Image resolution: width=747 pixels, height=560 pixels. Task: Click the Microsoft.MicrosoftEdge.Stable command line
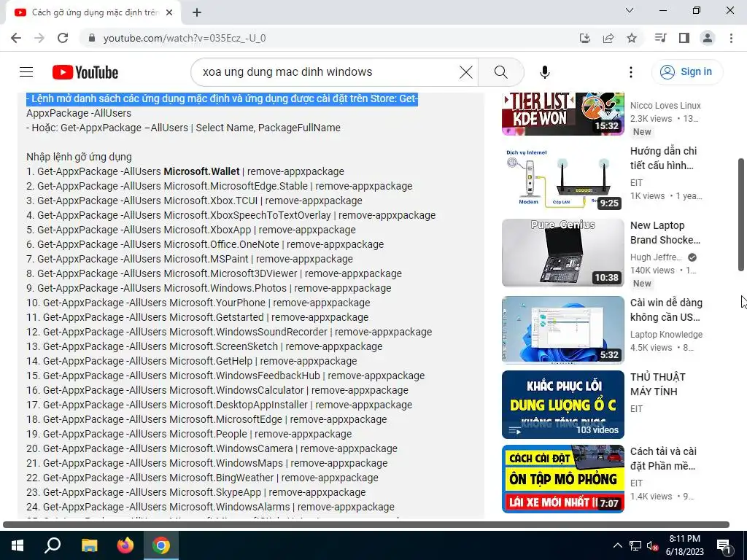coord(220,186)
